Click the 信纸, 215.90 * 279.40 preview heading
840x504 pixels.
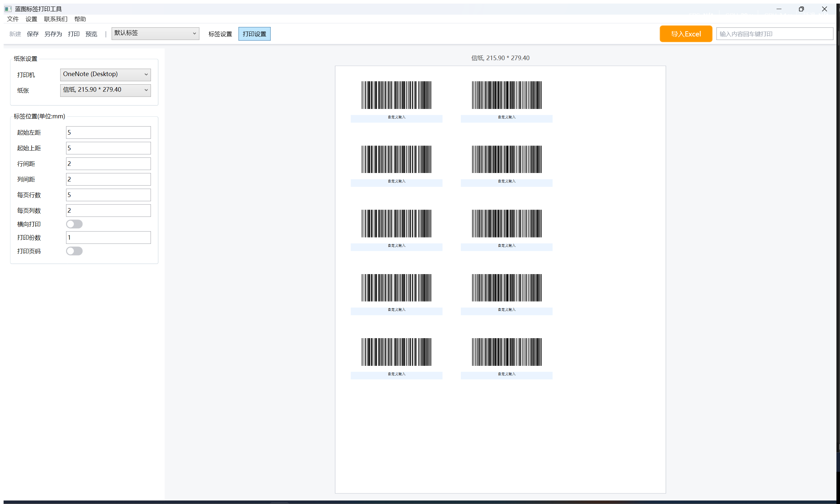(500, 58)
